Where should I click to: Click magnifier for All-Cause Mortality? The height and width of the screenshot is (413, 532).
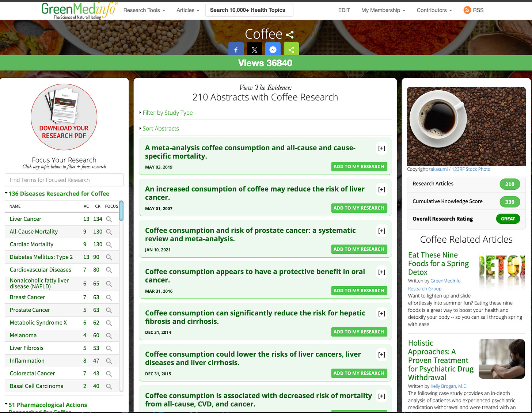point(109,232)
